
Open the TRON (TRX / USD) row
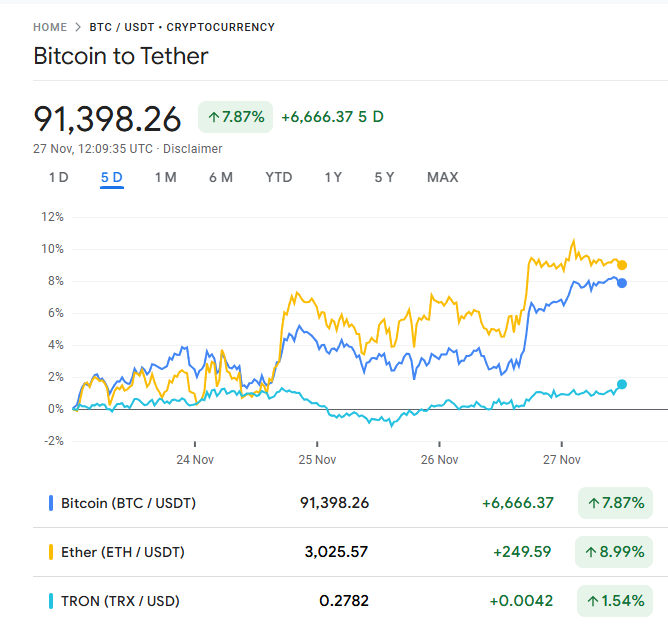pos(120,601)
